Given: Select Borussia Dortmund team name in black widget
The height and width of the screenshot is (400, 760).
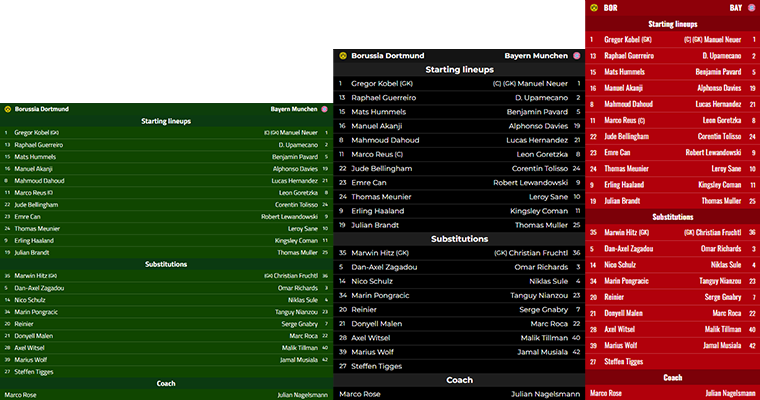Looking at the screenshot, I should [x=388, y=56].
